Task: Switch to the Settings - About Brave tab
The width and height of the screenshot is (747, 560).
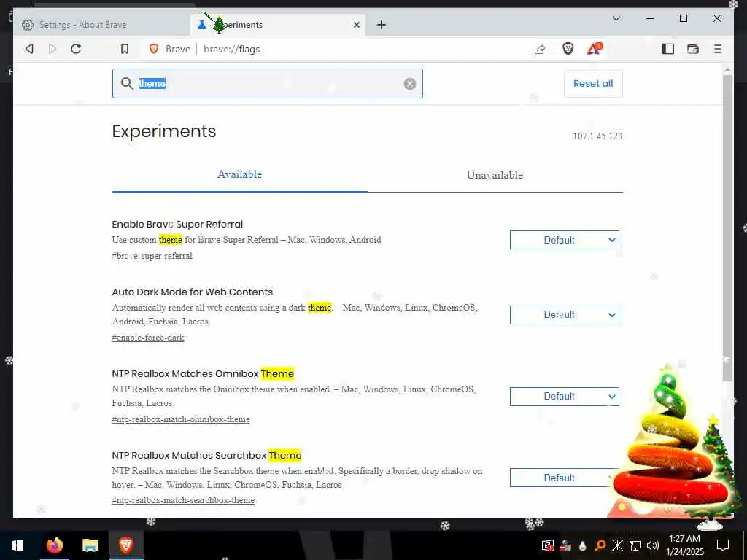Action: (x=102, y=25)
